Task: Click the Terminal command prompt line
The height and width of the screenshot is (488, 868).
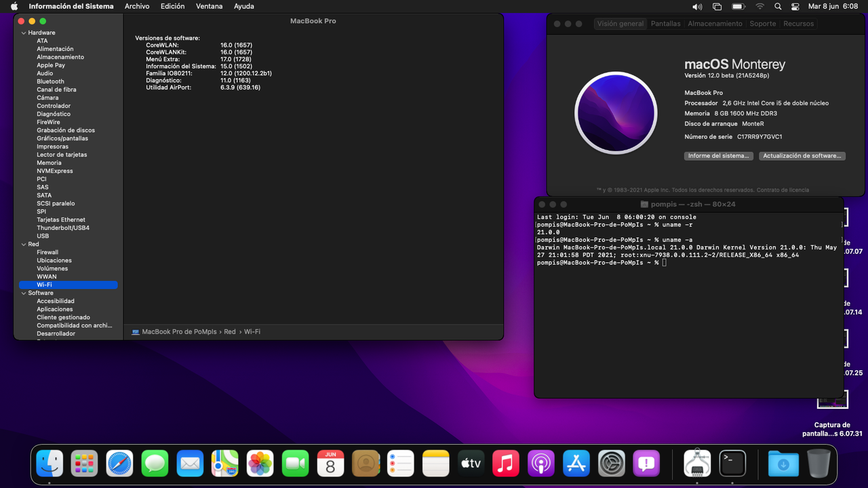Action: point(601,262)
